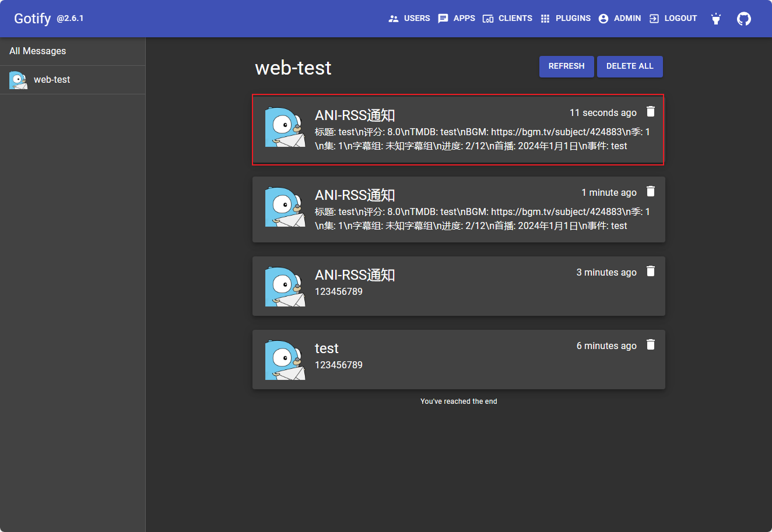Click '123456789' under the 3 minutes ago message
This screenshot has height=532, width=772.
pyautogui.click(x=339, y=292)
